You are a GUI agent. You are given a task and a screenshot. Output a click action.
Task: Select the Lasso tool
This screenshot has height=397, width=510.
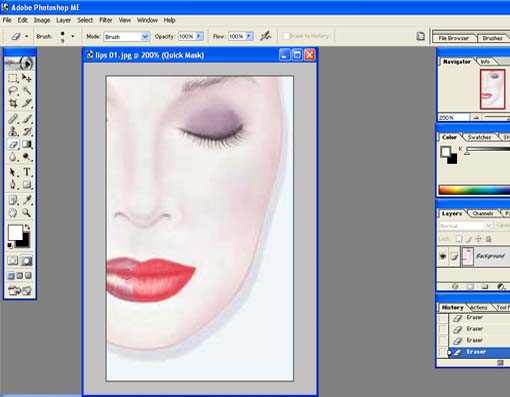coord(13,90)
